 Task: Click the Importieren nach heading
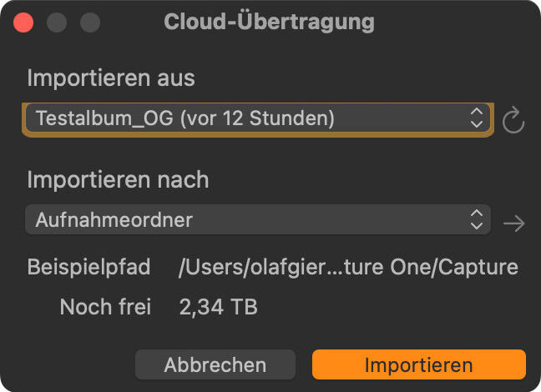[118, 179]
